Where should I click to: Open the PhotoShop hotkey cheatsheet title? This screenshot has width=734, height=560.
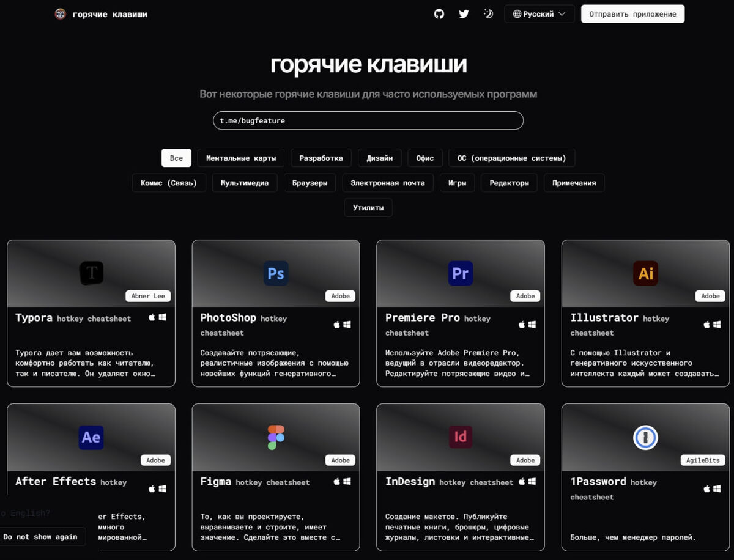pos(243,325)
